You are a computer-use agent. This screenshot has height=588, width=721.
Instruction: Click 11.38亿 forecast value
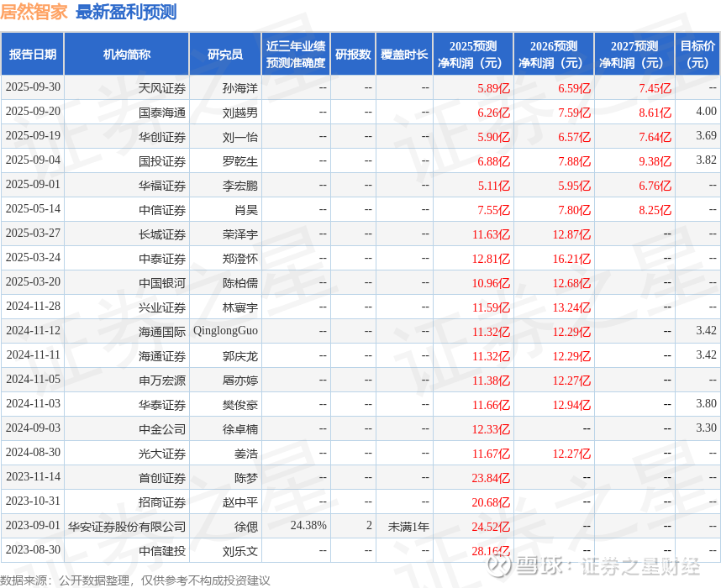[x=491, y=381]
